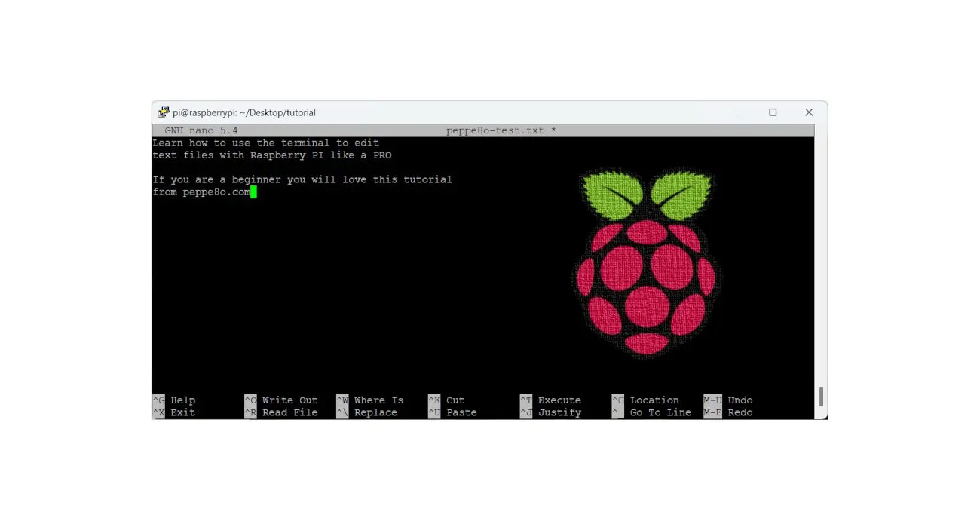Open the Replace function
The height and width of the screenshot is (521, 980).
[376, 412]
